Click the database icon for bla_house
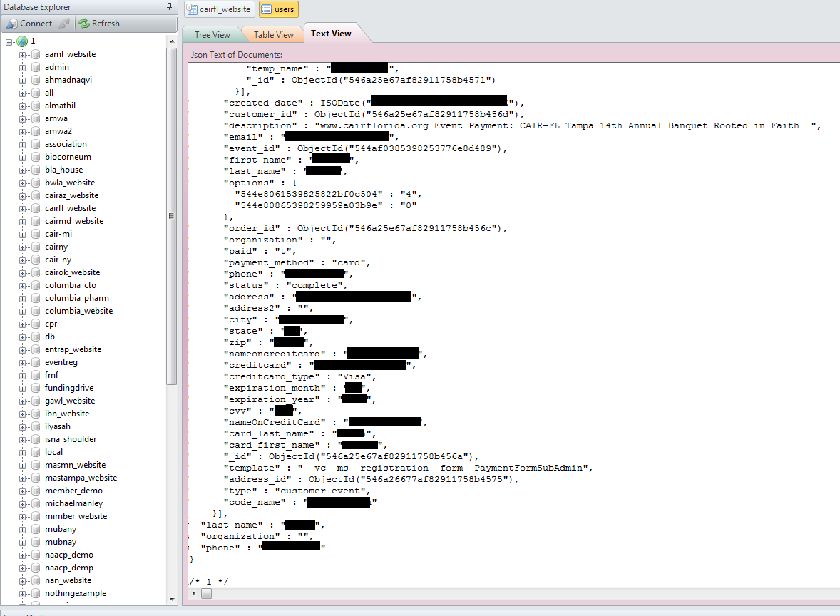The image size is (840, 616). (36, 170)
